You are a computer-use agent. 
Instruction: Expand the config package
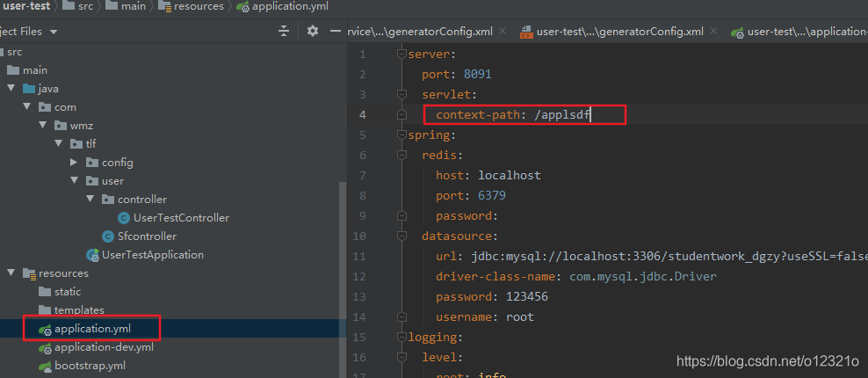(74, 163)
